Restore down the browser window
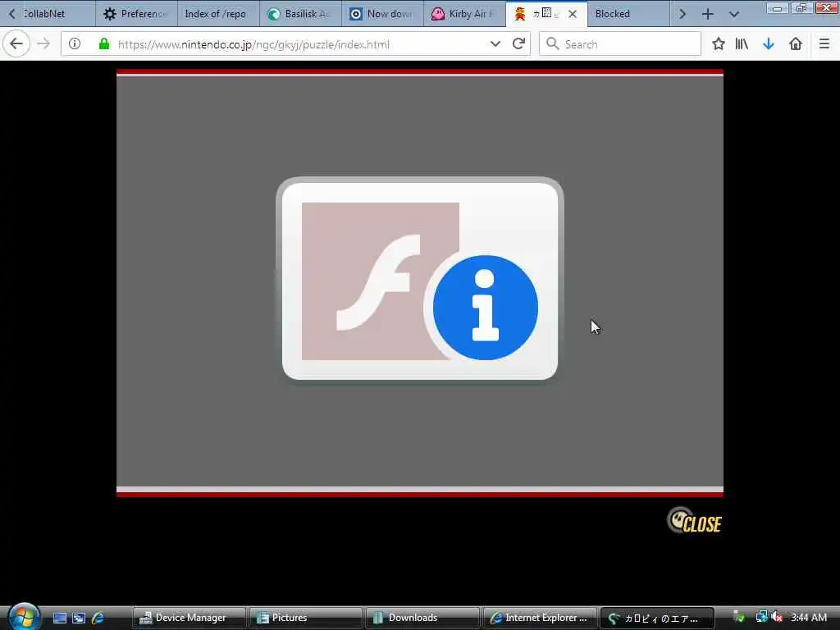This screenshot has width=840, height=630. point(801,8)
